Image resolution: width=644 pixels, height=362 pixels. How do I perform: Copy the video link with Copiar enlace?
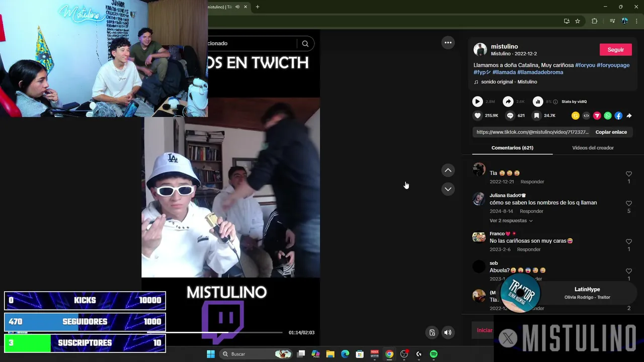pyautogui.click(x=611, y=132)
